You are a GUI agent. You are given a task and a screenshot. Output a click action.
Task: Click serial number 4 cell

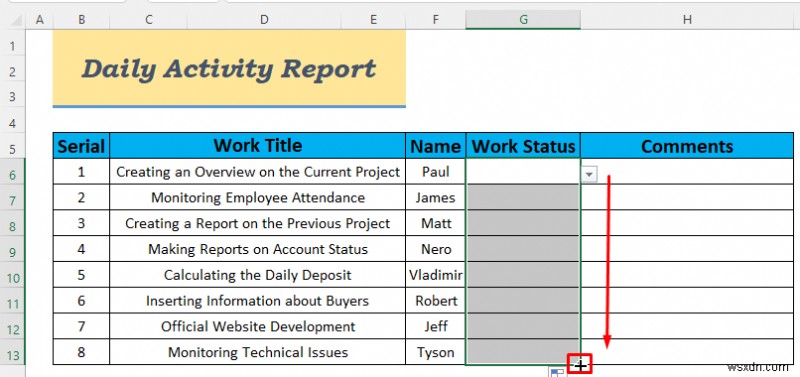[x=81, y=249]
